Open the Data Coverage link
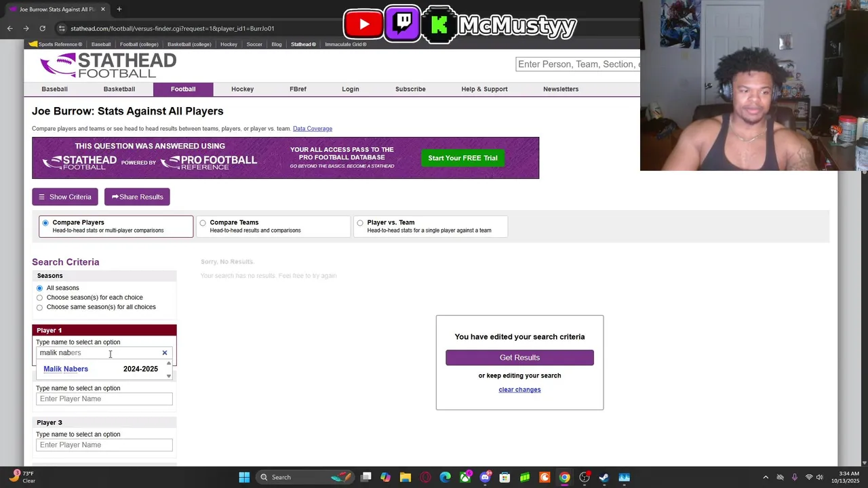The height and width of the screenshot is (488, 868). 313,129
